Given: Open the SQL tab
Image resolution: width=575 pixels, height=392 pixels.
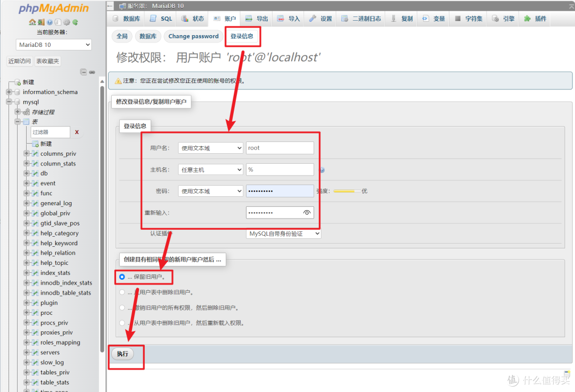Looking at the screenshot, I should pos(161,19).
